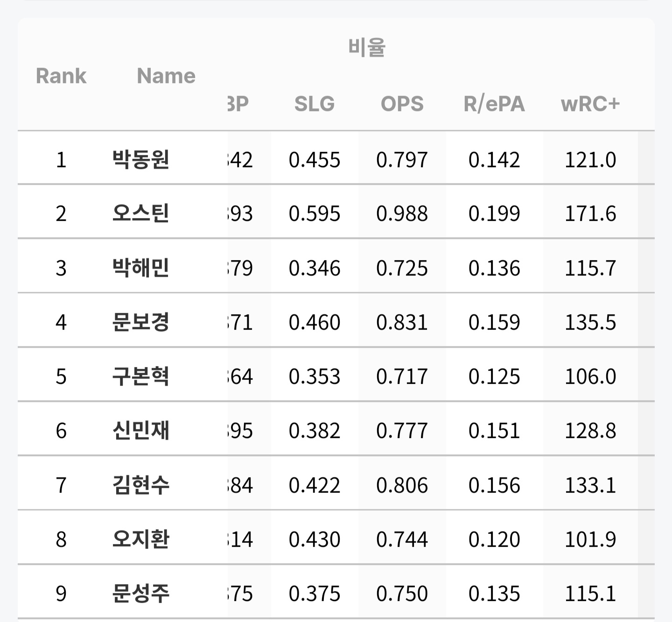Click 오스틴's wRC+ value 171.6
This screenshot has height=622, width=672.
coord(590,213)
